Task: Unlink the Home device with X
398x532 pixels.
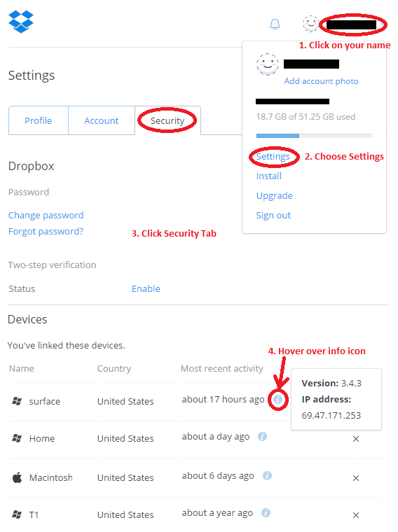Action: [x=356, y=439]
